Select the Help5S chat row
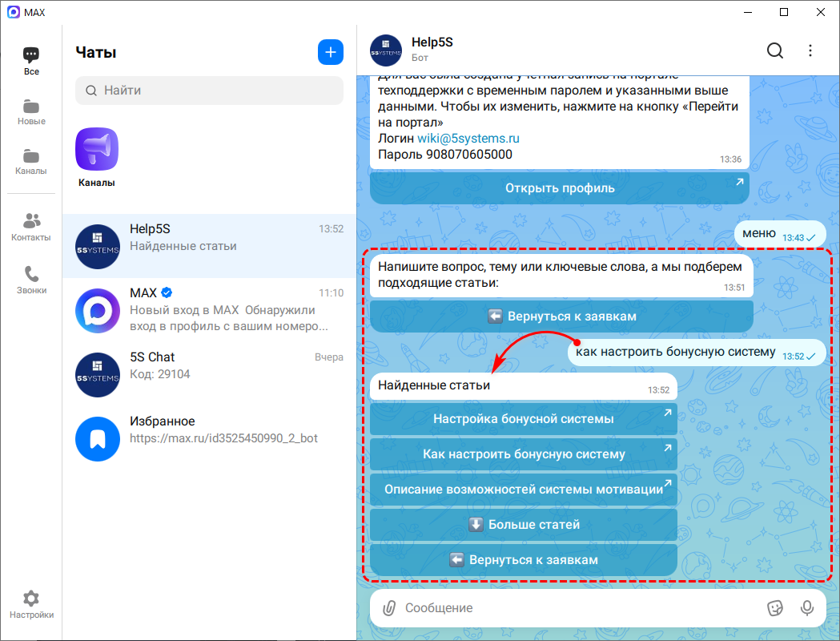Viewport: 840px width, 641px height. [x=210, y=246]
